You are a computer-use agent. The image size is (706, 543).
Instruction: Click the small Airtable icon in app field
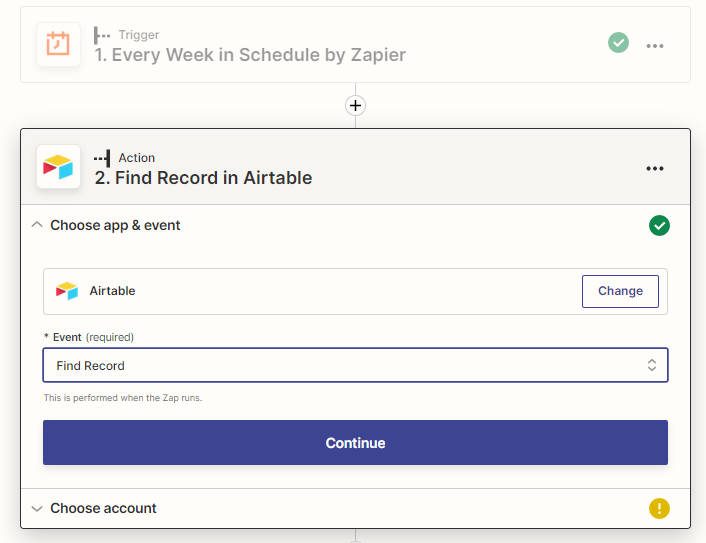pyautogui.click(x=67, y=291)
